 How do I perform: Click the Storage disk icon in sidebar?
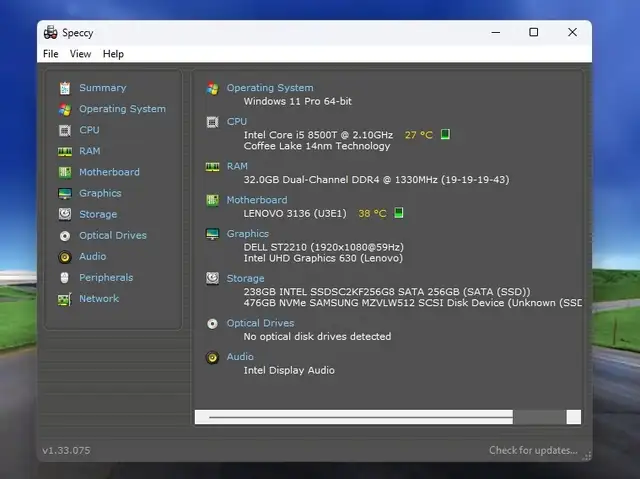click(65, 214)
